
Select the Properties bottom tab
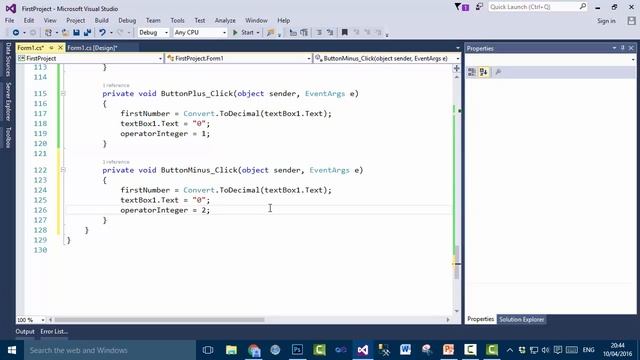point(480,319)
